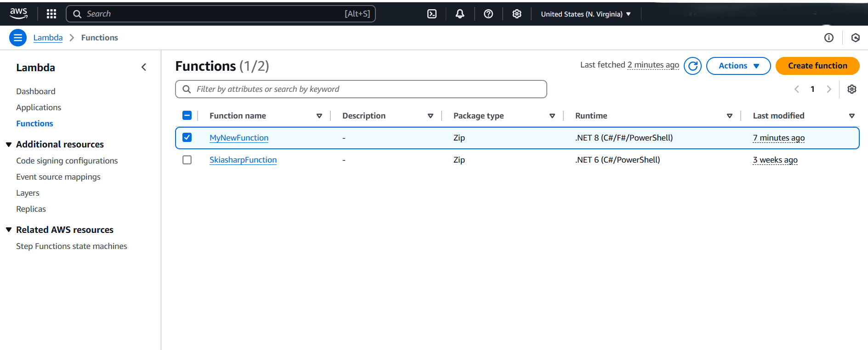Go to previous page of functions

(797, 89)
